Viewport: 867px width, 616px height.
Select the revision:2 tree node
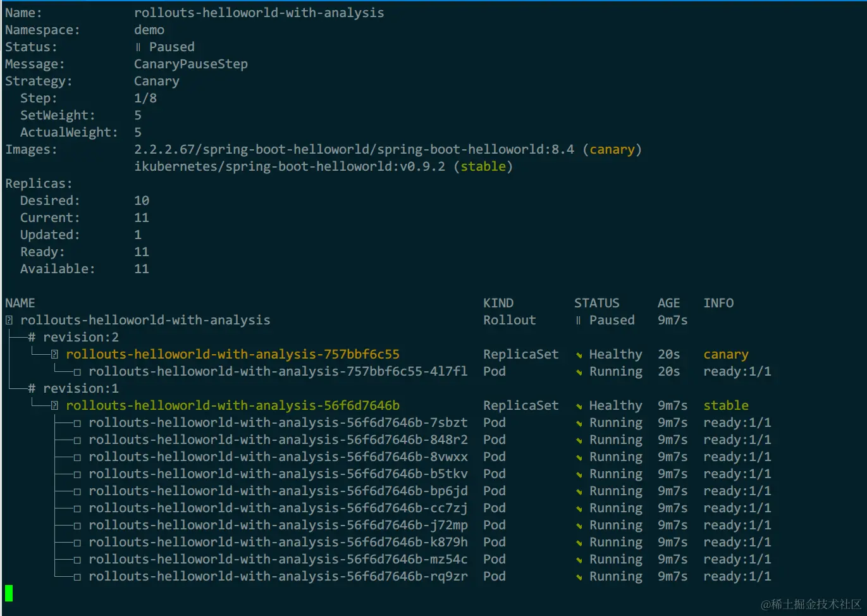(x=73, y=337)
